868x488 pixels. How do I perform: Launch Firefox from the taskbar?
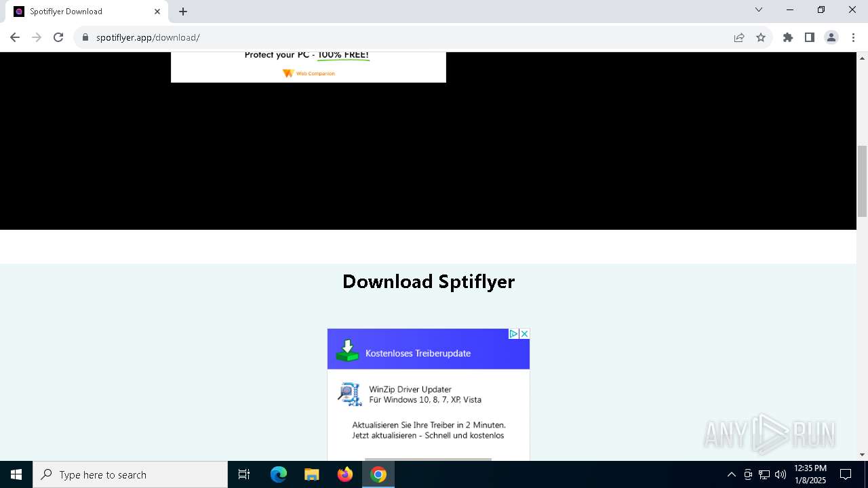[x=345, y=474]
